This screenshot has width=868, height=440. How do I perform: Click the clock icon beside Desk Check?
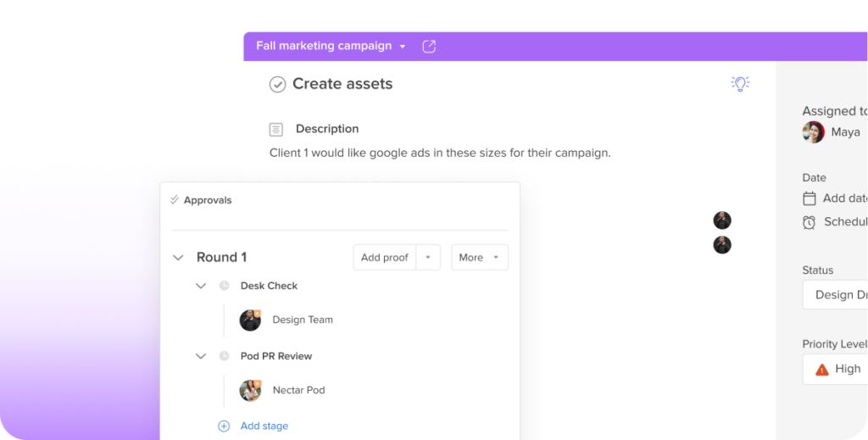pyautogui.click(x=224, y=286)
